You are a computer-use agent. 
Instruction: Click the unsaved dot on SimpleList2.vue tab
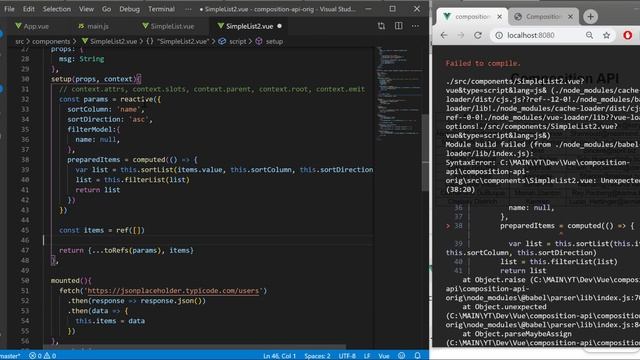[x=280, y=26]
